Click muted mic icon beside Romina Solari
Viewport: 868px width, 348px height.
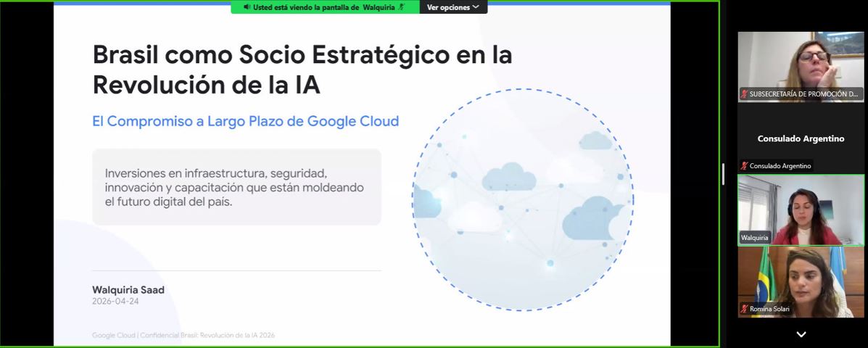click(745, 309)
